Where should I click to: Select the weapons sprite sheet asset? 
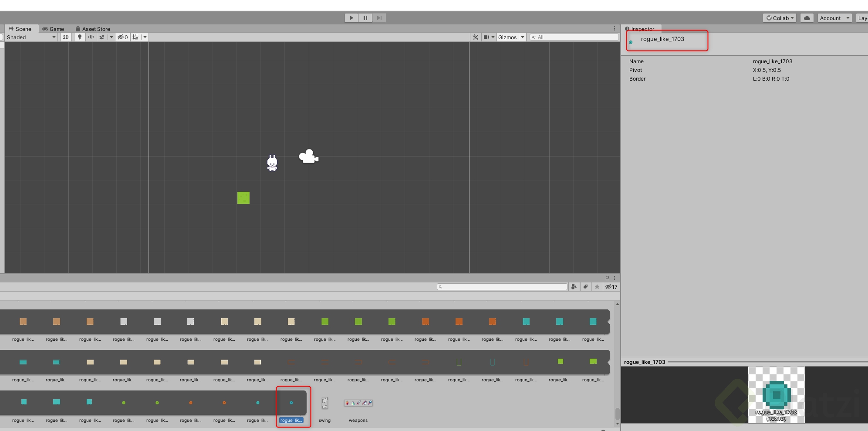point(358,409)
